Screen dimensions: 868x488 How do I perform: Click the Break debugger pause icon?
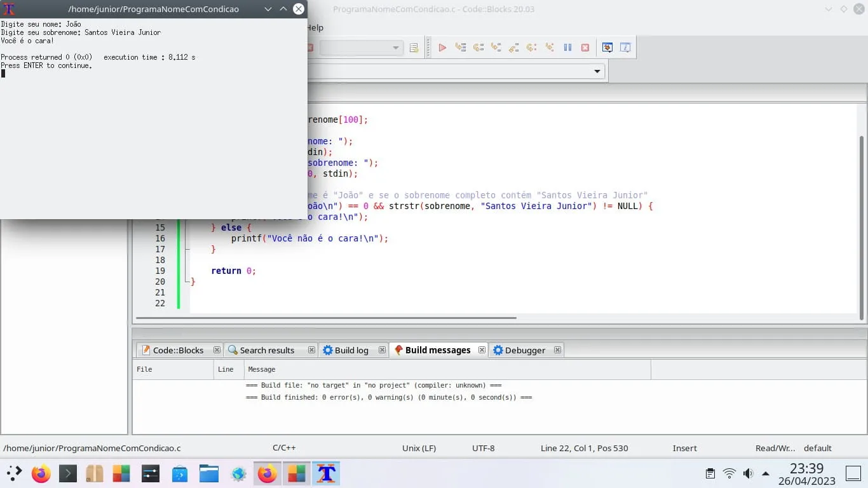[567, 48]
